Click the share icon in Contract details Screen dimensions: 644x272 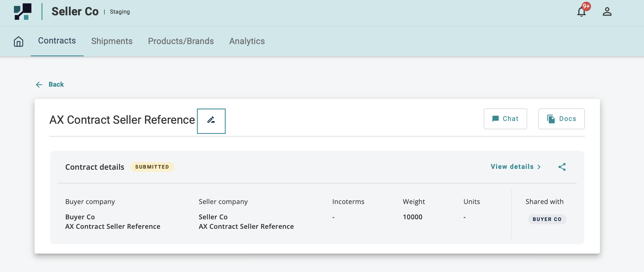[x=562, y=167]
